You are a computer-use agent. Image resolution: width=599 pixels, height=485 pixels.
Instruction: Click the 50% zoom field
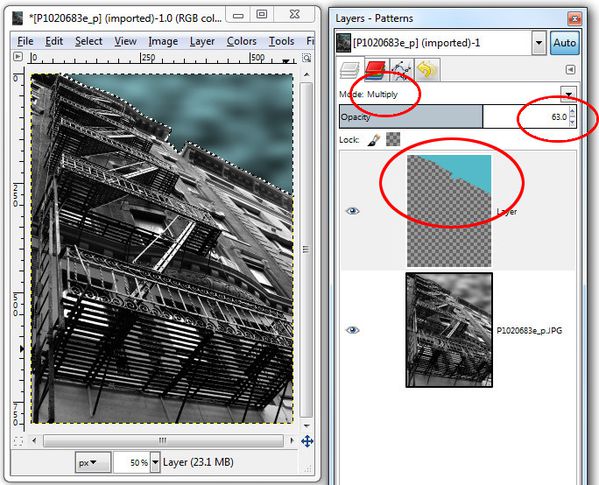(x=132, y=462)
